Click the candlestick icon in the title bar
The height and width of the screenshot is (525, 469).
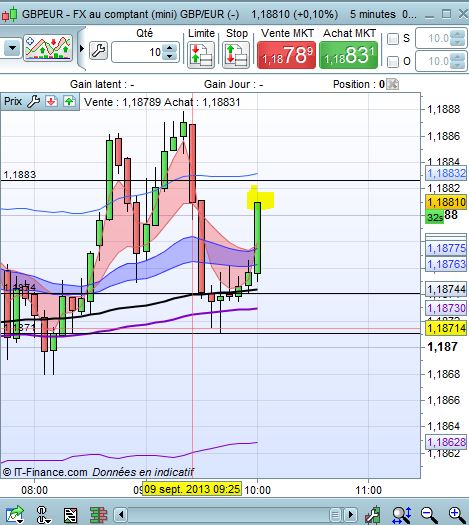(9, 14)
